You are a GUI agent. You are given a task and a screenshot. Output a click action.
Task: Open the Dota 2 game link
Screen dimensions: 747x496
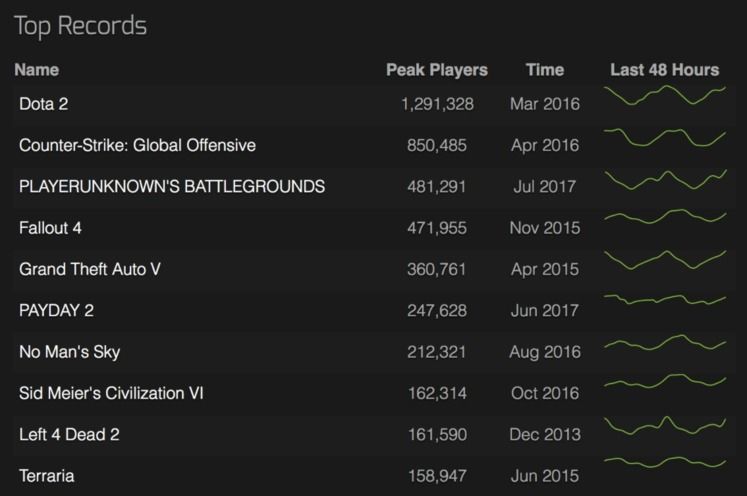pos(43,104)
